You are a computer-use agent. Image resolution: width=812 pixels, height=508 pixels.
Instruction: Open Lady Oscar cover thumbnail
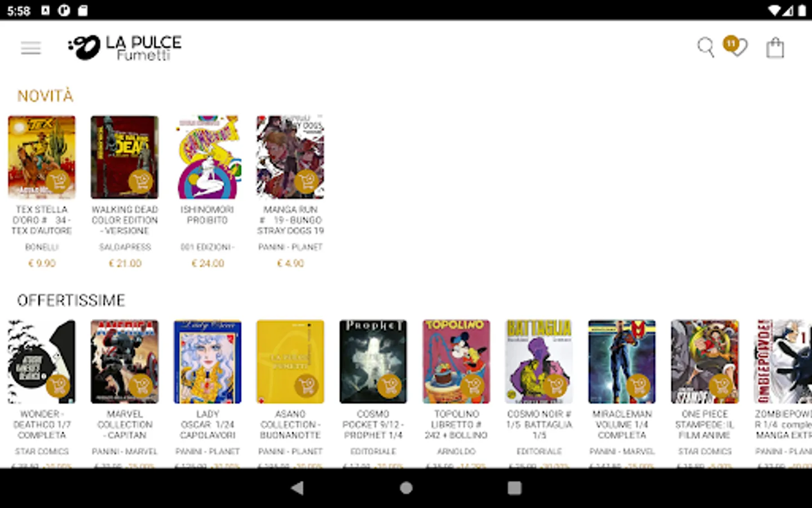tap(208, 362)
